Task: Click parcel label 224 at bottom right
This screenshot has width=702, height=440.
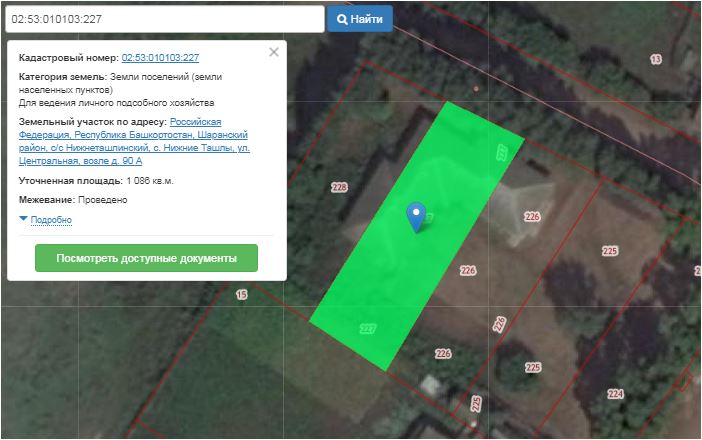Action: tap(614, 394)
